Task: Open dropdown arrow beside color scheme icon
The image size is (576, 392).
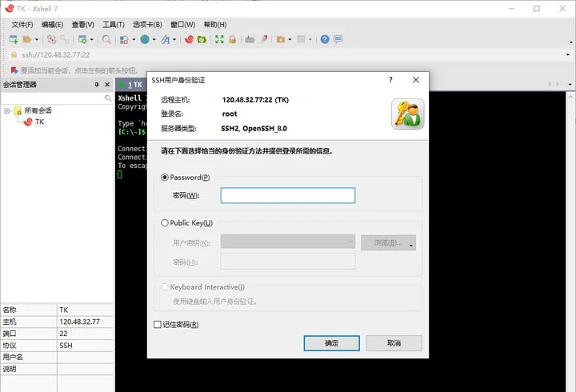Action: tap(134, 39)
